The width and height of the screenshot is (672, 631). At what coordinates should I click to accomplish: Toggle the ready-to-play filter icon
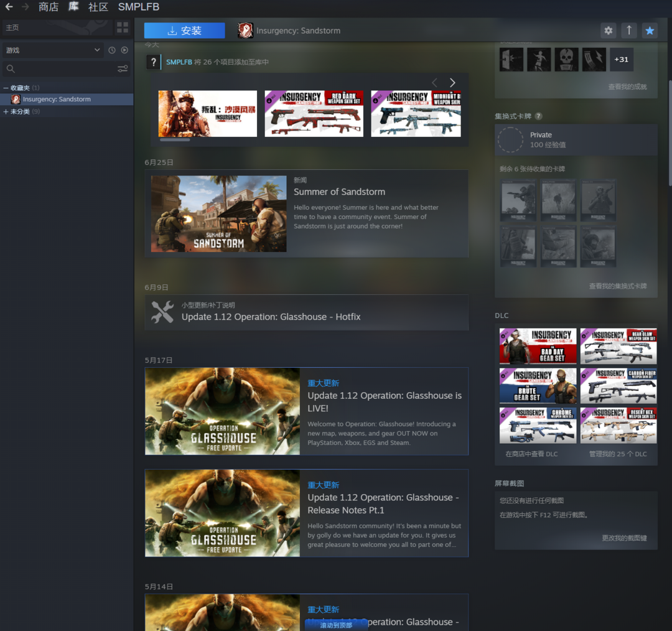click(x=124, y=50)
